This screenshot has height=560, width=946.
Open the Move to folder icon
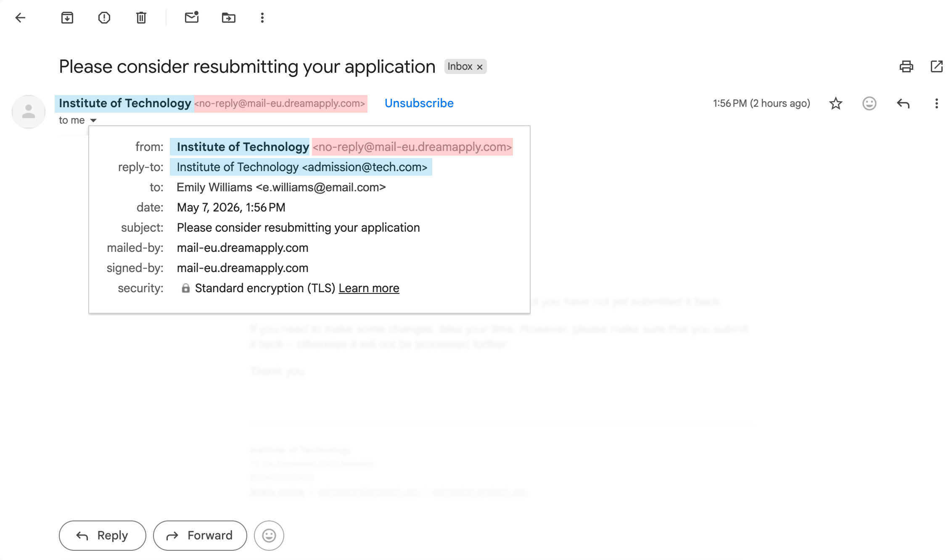pyautogui.click(x=229, y=18)
